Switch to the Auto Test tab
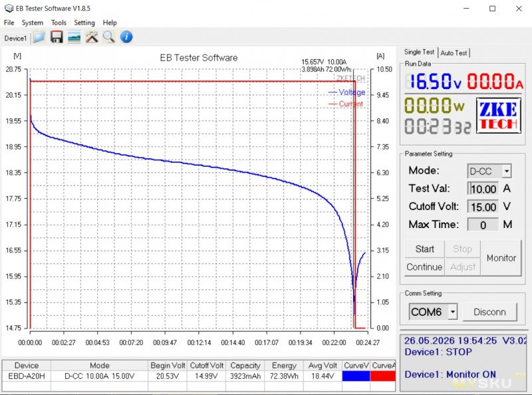 [454, 53]
